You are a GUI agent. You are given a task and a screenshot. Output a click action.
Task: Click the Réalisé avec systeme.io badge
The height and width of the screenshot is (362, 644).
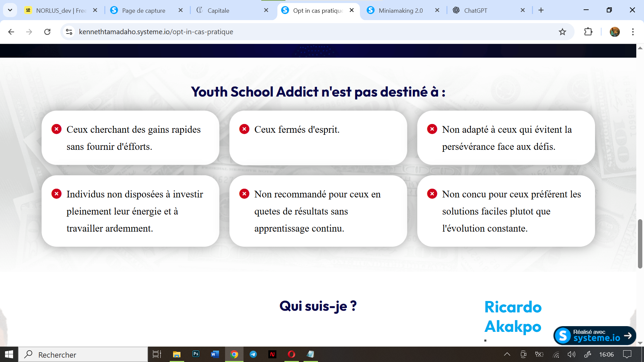coord(594,336)
